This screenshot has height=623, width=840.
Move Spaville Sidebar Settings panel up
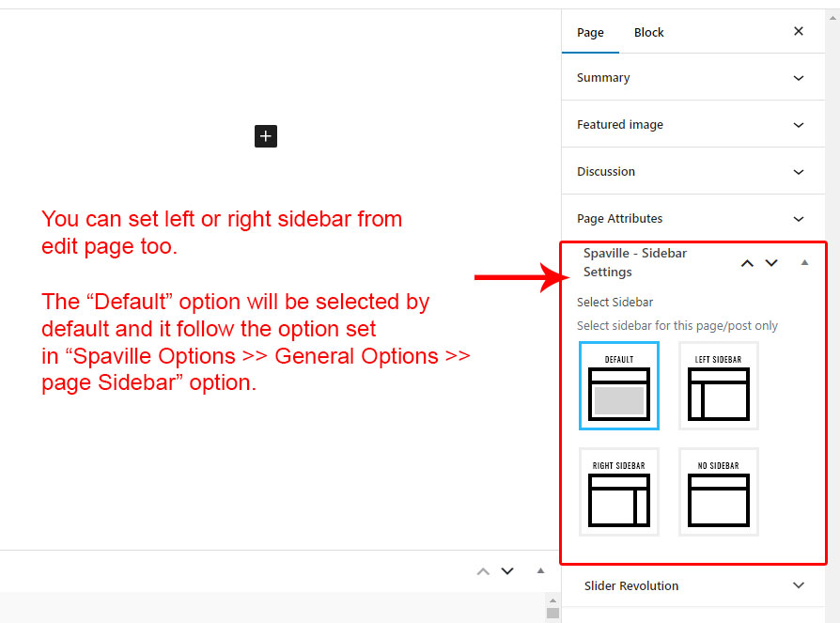(747, 263)
